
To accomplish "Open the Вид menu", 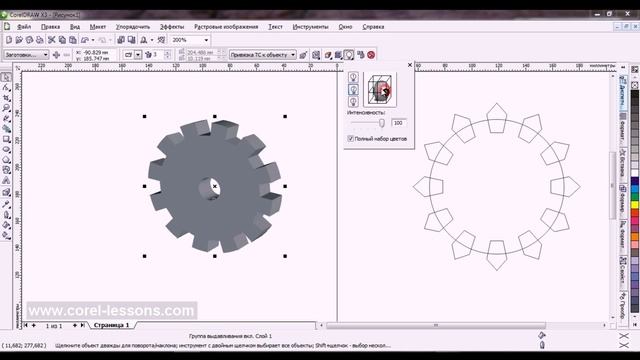I will point(75,27).
